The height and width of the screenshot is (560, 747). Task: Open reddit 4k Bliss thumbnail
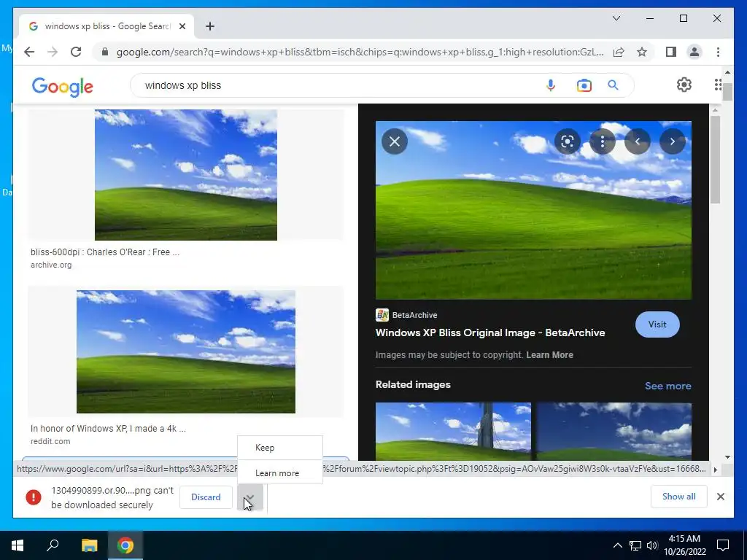pyautogui.click(x=186, y=351)
